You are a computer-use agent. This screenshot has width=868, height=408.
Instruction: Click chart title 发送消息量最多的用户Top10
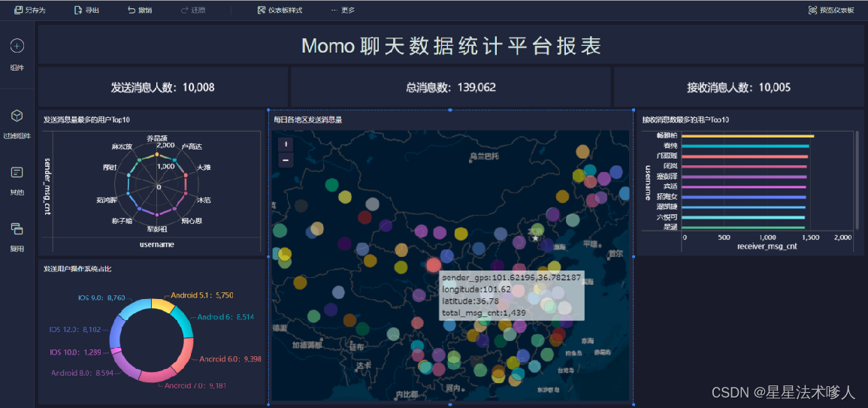[87, 119]
